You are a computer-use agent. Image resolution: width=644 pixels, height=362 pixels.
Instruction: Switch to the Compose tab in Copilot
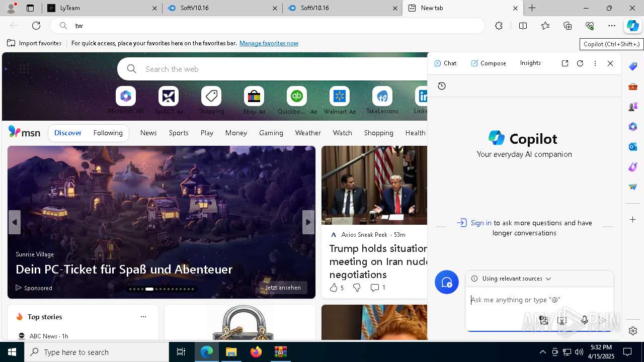489,63
